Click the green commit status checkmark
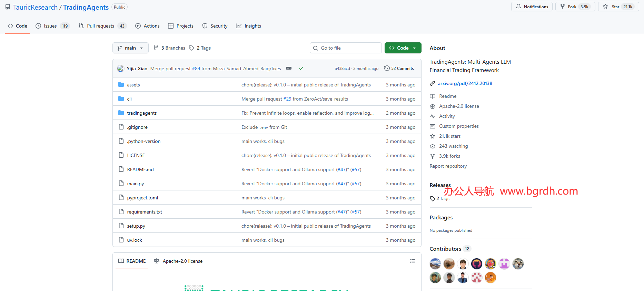Screen dimensions: 644x291 (x=301, y=69)
